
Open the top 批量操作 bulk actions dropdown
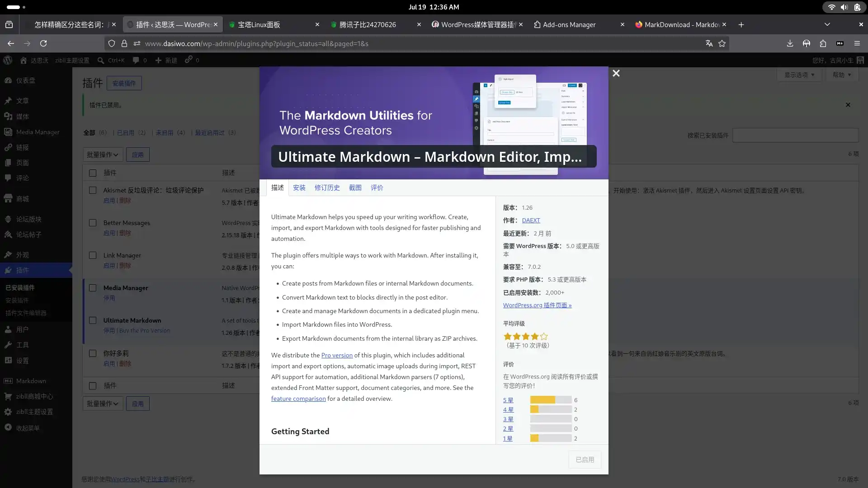[103, 155]
